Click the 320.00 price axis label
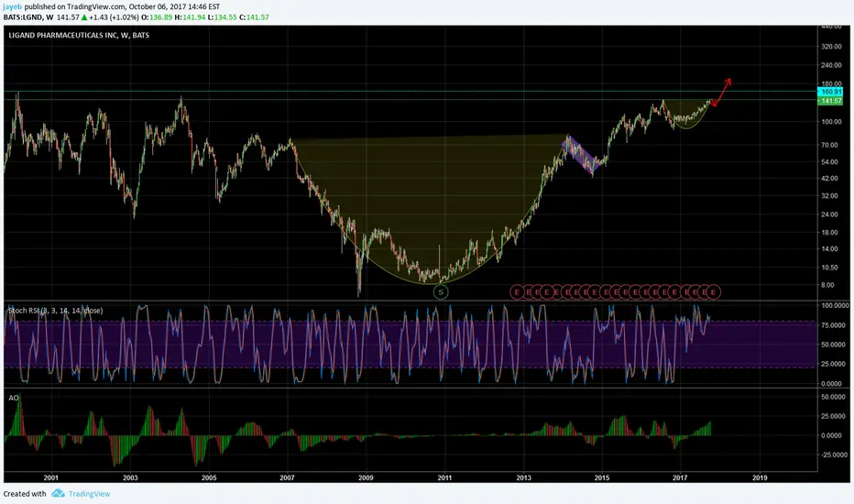The image size is (854, 504). coord(831,47)
